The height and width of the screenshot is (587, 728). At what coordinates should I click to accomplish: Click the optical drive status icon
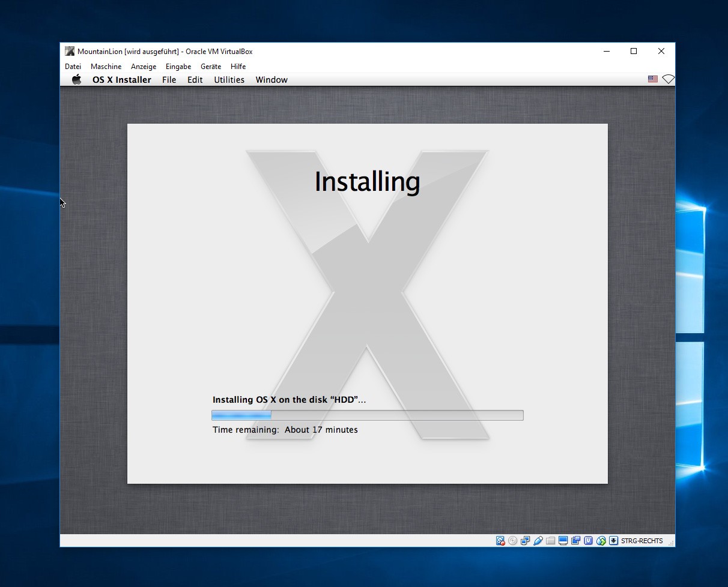[513, 541]
